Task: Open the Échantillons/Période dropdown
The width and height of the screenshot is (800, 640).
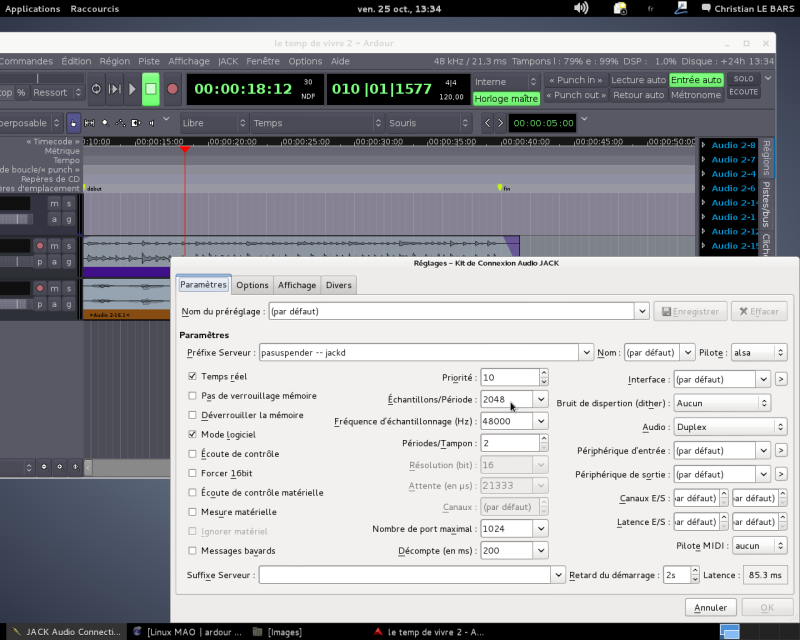Action: coord(541,398)
